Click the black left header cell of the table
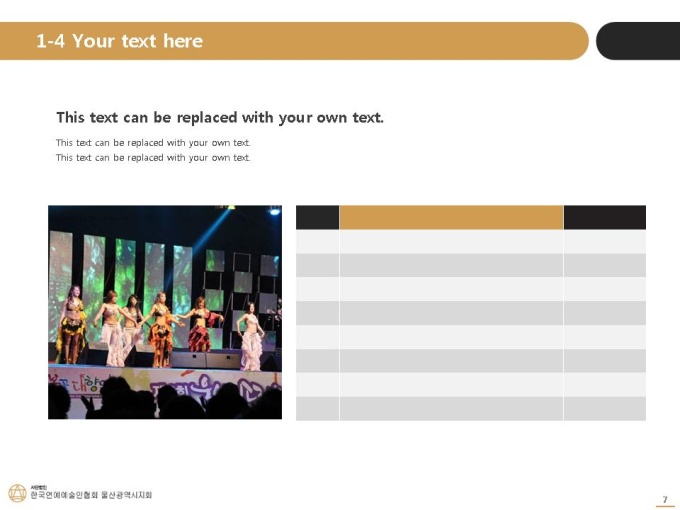Screen dimensions: 680x510 pos(317,217)
